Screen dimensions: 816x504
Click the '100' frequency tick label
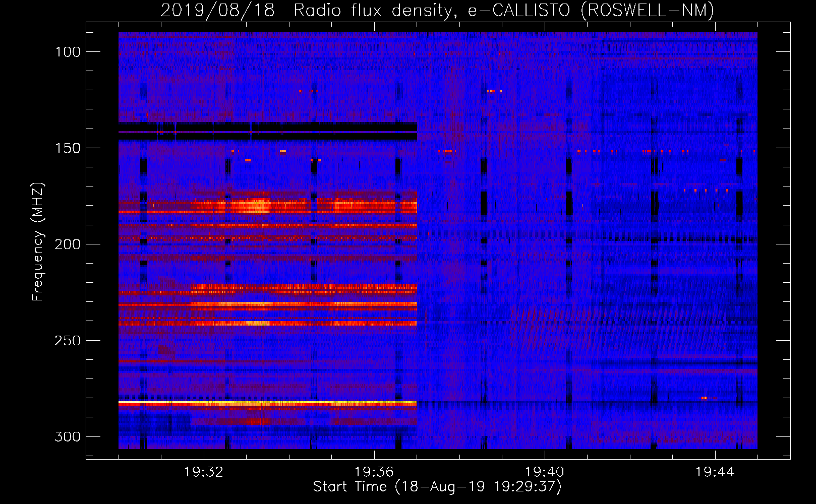pyautogui.click(x=68, y=52)
